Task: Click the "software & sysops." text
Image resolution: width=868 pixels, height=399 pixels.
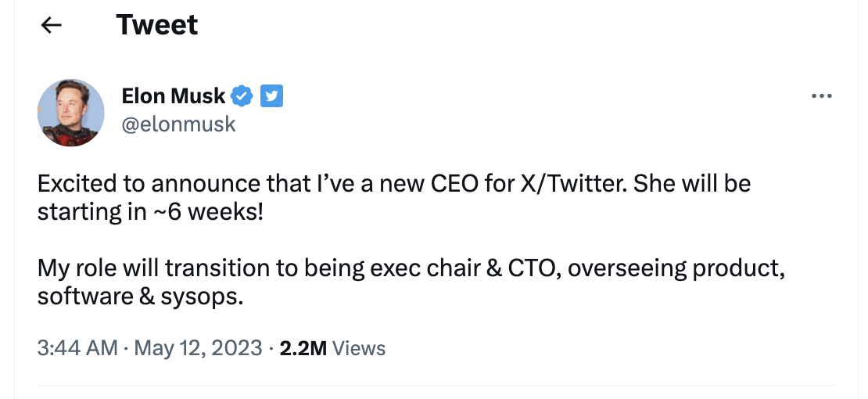Action: [x=141, y=296]
